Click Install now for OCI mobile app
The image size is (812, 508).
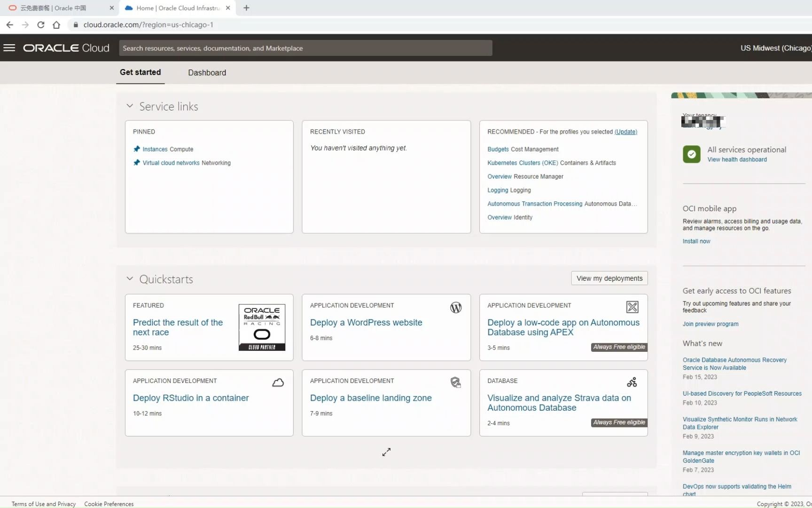click(696, 241)
